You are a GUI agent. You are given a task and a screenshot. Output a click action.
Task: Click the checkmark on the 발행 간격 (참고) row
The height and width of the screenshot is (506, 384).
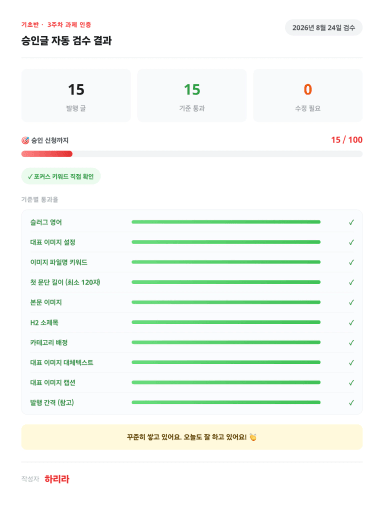pyautogui.click(x=351, y=403)
